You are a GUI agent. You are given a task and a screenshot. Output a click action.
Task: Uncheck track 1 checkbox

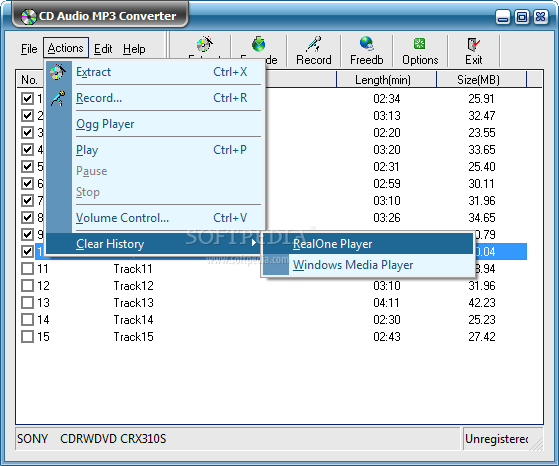[x=27, y=98]
